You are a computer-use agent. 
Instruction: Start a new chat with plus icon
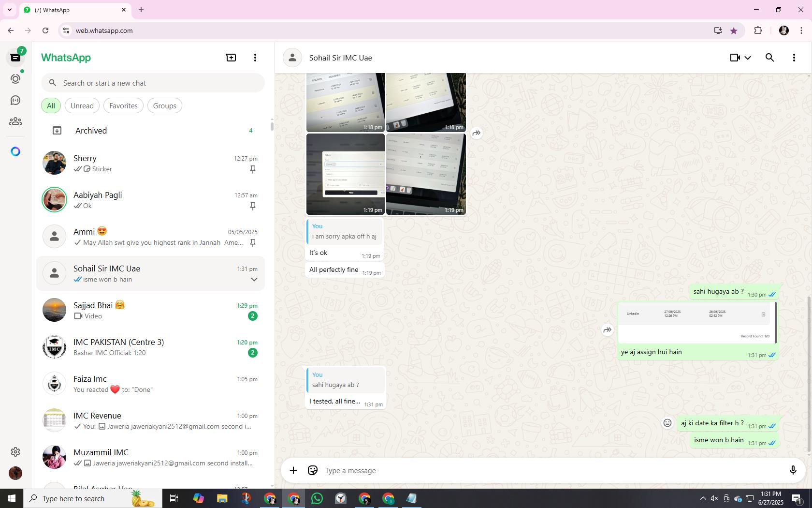pos(231,58)
